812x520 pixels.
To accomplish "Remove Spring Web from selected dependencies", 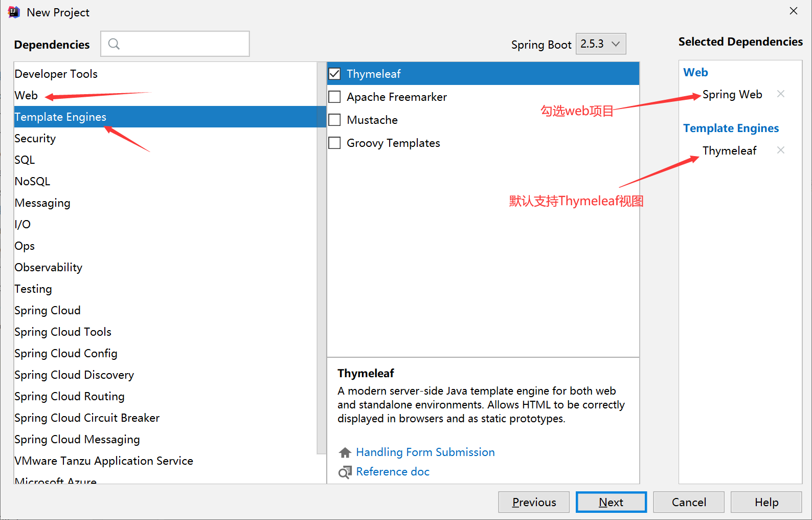I will pos(780,94).
